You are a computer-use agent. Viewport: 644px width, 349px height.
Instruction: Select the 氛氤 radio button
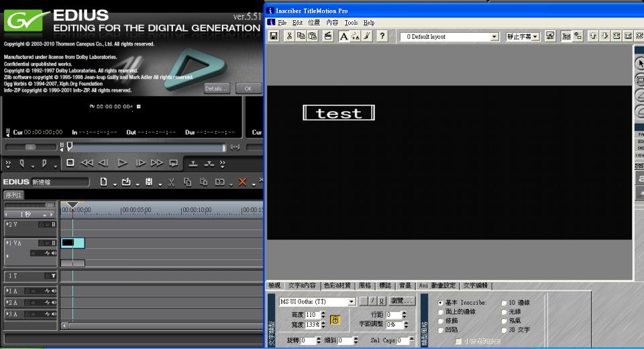[504, 321]
